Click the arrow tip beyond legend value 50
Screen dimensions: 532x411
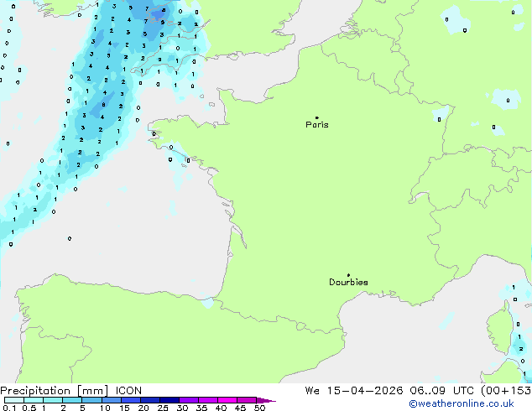pyautogui.click(x=267, y=400)
